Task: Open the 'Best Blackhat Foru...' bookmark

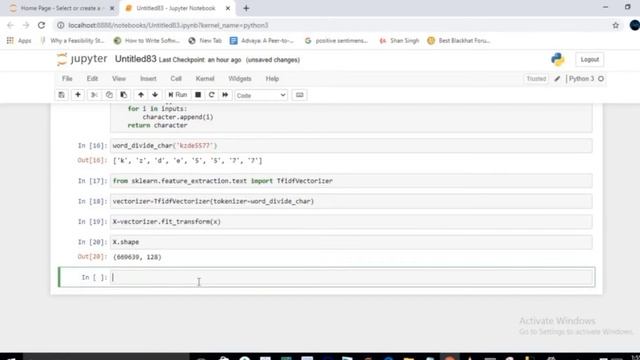Action: tap(459, 41)
